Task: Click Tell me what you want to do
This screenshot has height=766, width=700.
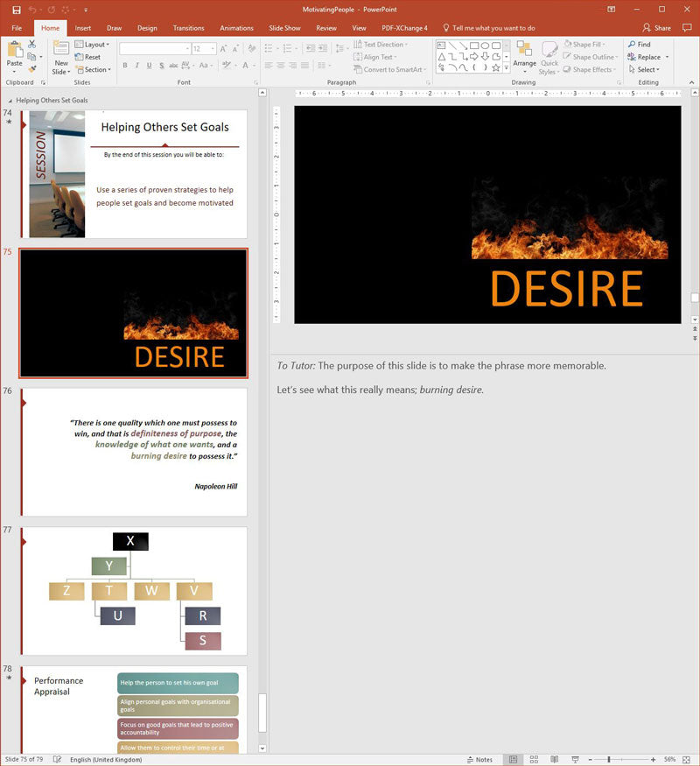Action: tap(489, 28)
